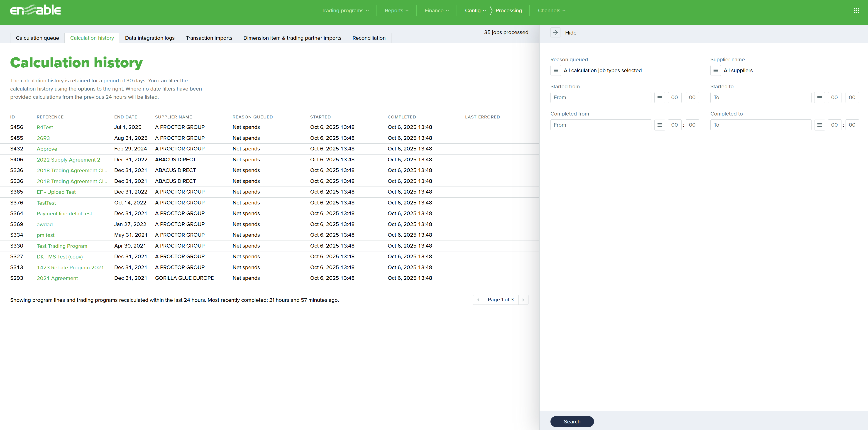Expand the Reports dropdown
Image resolution: width=868 pixels, height=430 pixels.
click(x=396, y=11)
